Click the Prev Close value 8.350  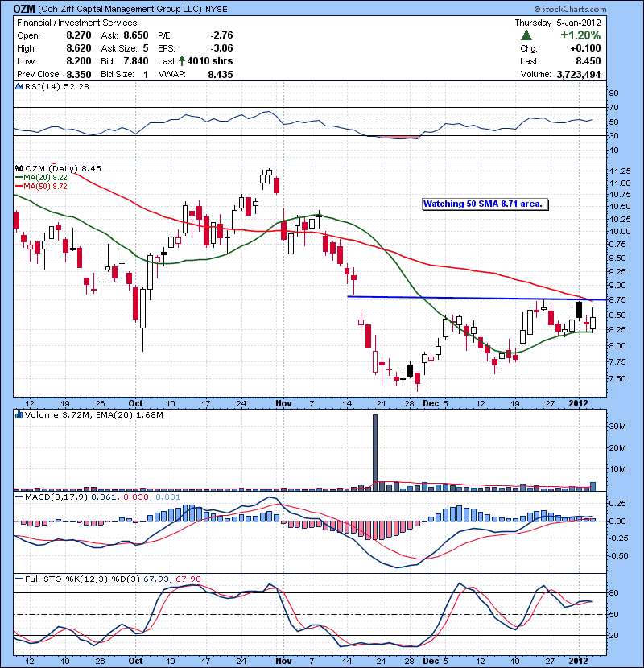(x=78, y=74)
